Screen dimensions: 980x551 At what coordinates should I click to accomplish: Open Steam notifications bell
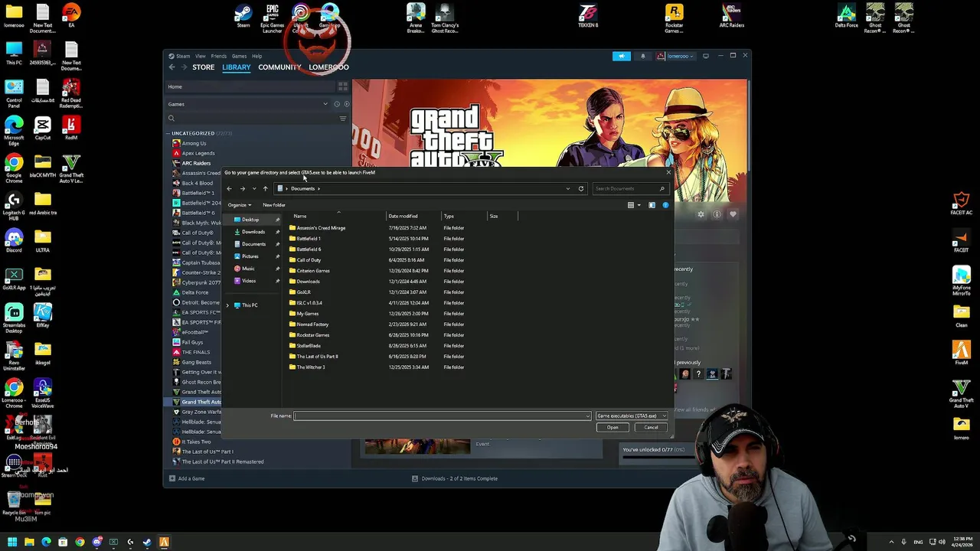pyautogui.click(x=642, y=56)
